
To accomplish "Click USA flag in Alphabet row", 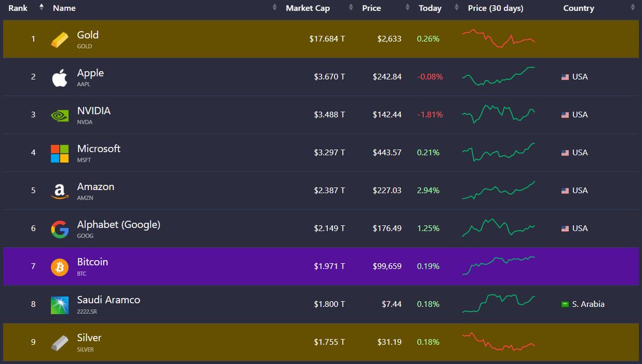I will (x=565, y=229).
